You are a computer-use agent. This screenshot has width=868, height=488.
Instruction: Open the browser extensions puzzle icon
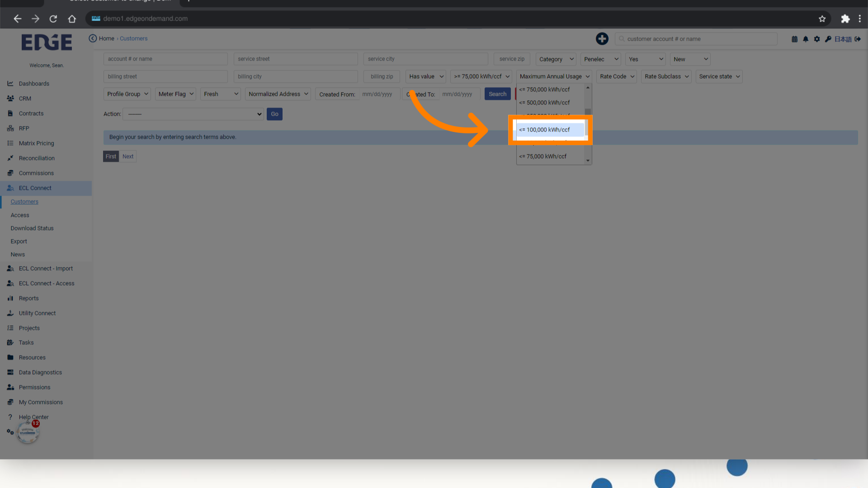(x=845, y=19)
